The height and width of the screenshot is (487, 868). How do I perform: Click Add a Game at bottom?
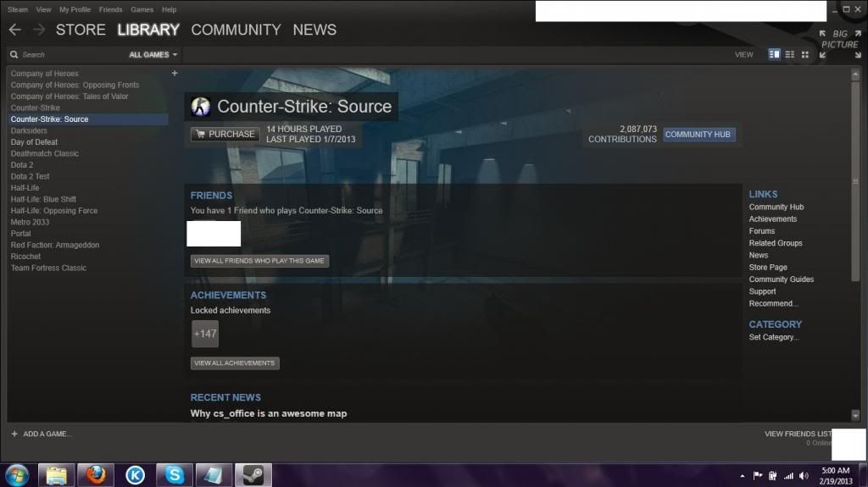point(42,434)
